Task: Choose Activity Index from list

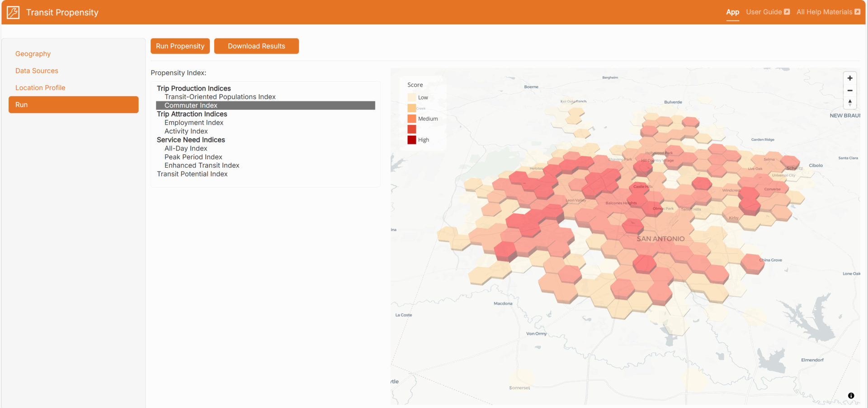Action: coord(186,131)
